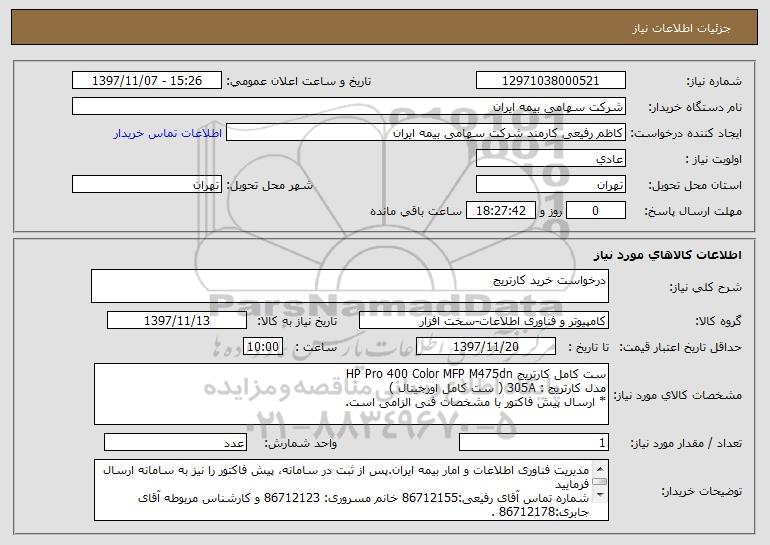This screenshot has height=545, width=770.
Task: Click the text ساعت باقی مانده
Action: tap(415, 211)
